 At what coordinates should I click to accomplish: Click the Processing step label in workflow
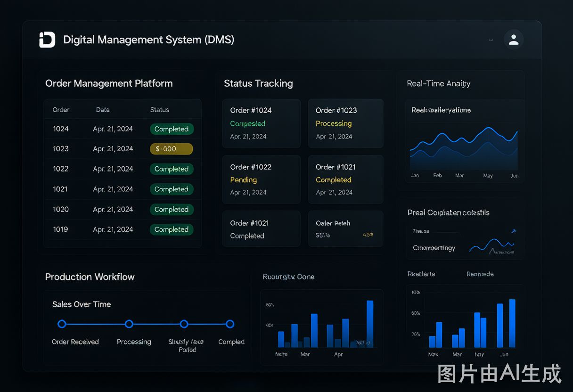click(x=134, y=342)
